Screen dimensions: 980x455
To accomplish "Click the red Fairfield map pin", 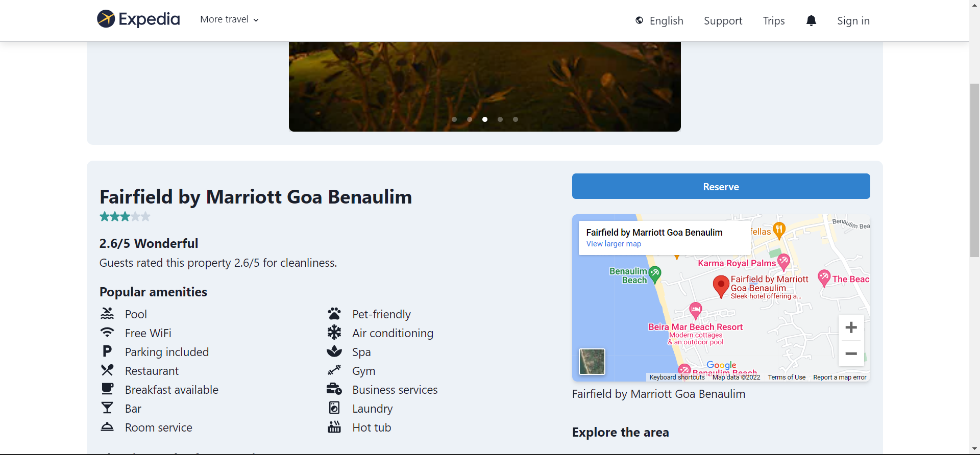I will point(721,286).
